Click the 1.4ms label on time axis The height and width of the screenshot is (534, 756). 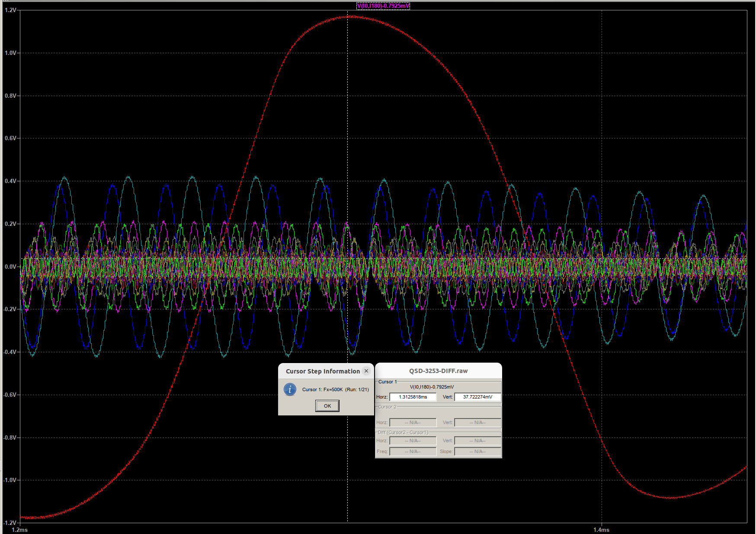coord(601,530)
